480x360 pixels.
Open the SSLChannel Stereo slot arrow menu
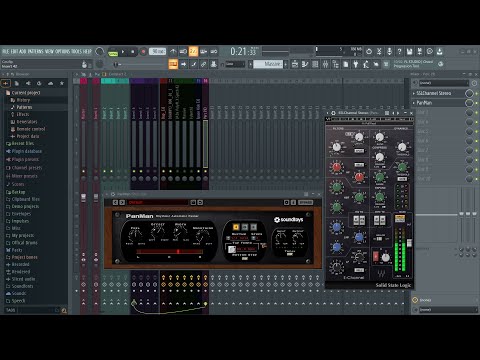tap(414, 93)
